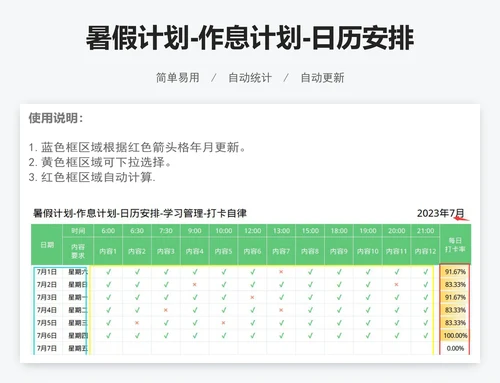500x383 pixels.
Task: Select the empty 7月7日 cell under 6:00
Action: (108, 348)
